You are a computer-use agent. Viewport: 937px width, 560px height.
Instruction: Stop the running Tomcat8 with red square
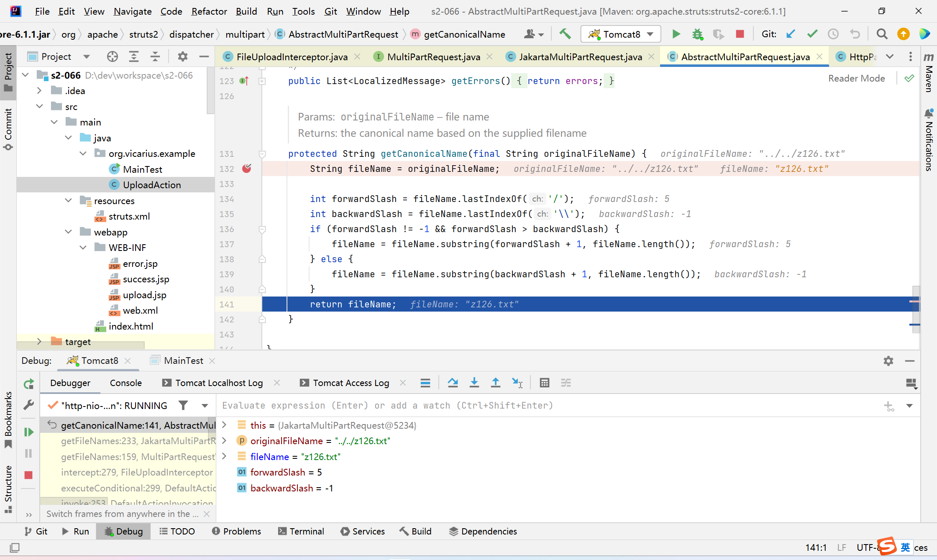[740, 34]
